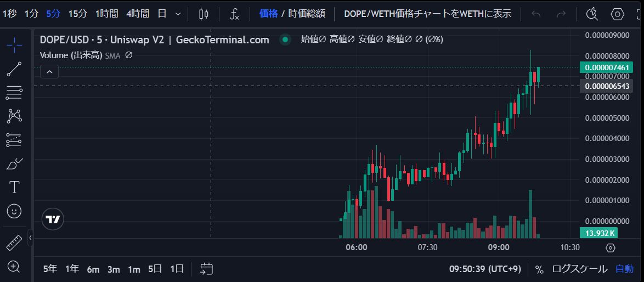
Task: Set date range to 5年
Action: point(50,269)
